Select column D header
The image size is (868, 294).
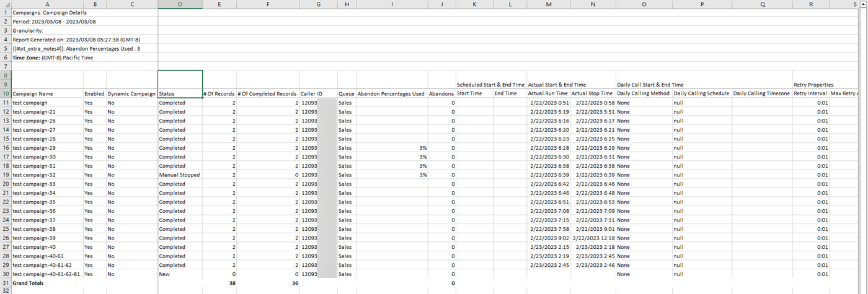coord(180,4)
